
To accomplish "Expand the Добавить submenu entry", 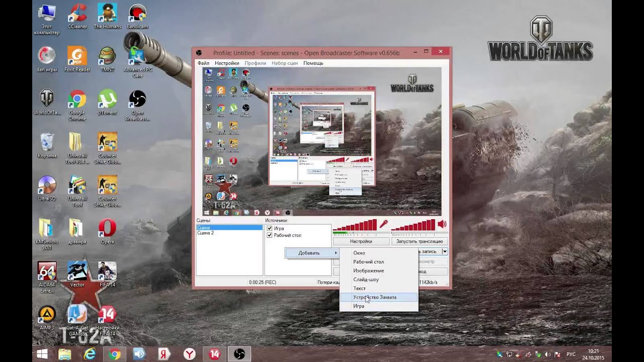I will pos(312,253).
